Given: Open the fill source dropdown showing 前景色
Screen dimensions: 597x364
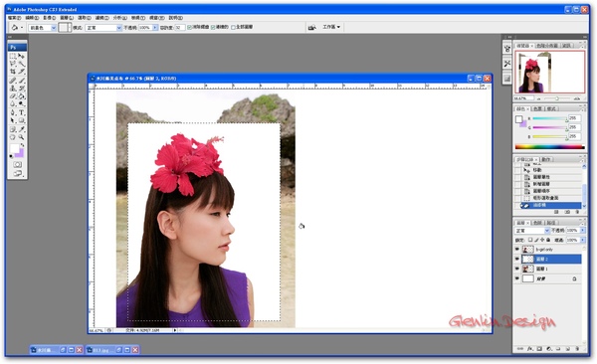Looking at the screenshot, I should point(43,28).
